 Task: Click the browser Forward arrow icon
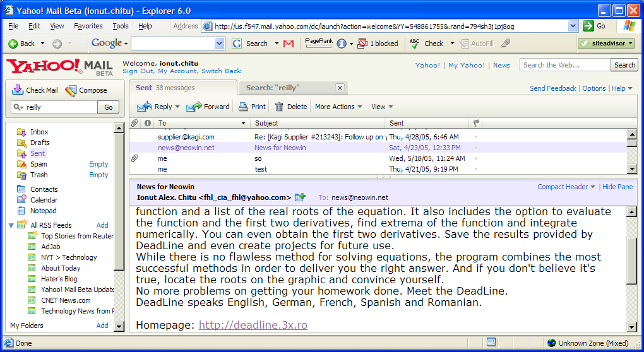point(57,44)
